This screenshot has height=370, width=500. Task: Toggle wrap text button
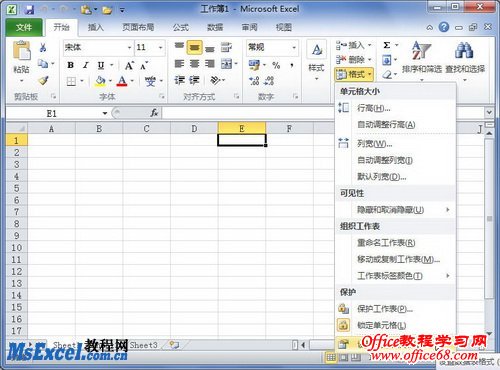click(x=226, y=47)
